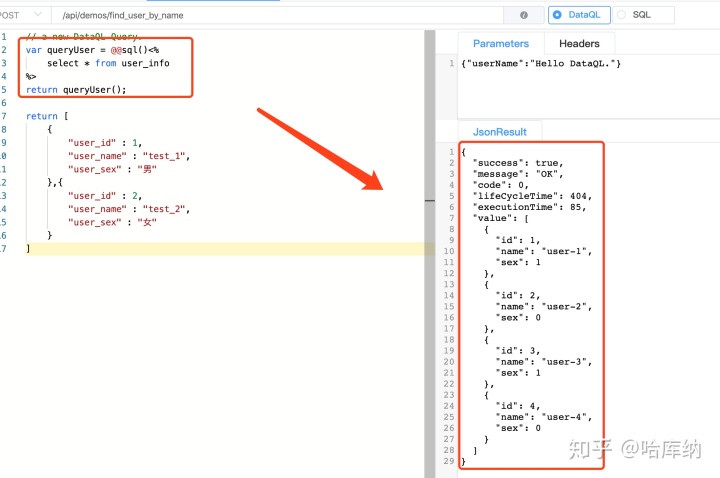
Task: Click the '"user_sex" : "男"' line
Action: point(112,169)
